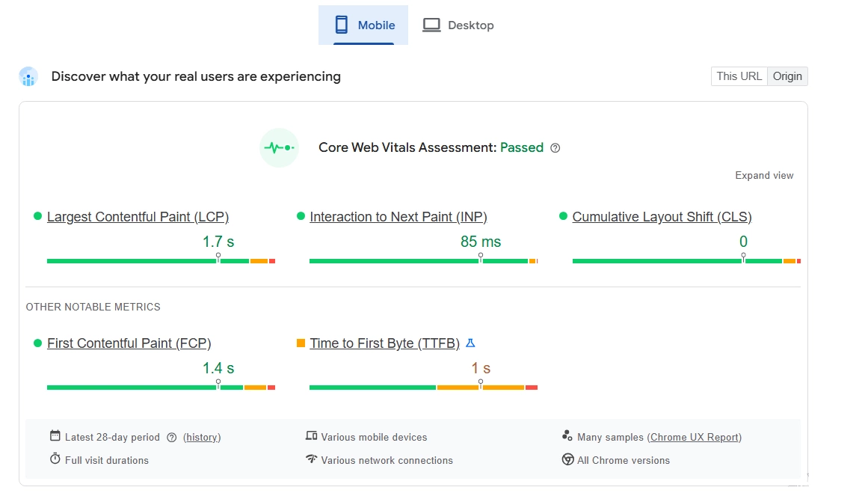Click the LCP distribution bar
The width and height of the screenshot is (868, 499).
pos(161,261)
